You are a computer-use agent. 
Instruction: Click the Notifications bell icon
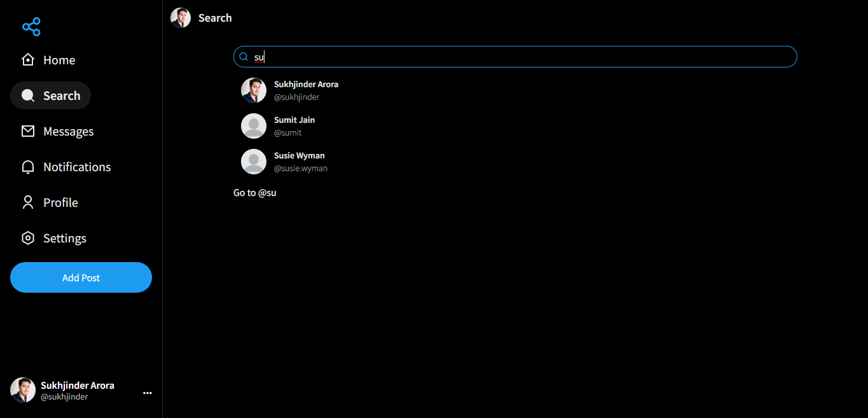(x=28, y=167)
